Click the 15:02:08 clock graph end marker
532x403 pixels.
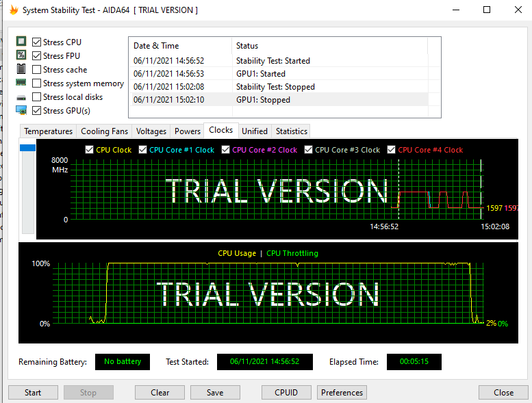[x=495, y=226]
